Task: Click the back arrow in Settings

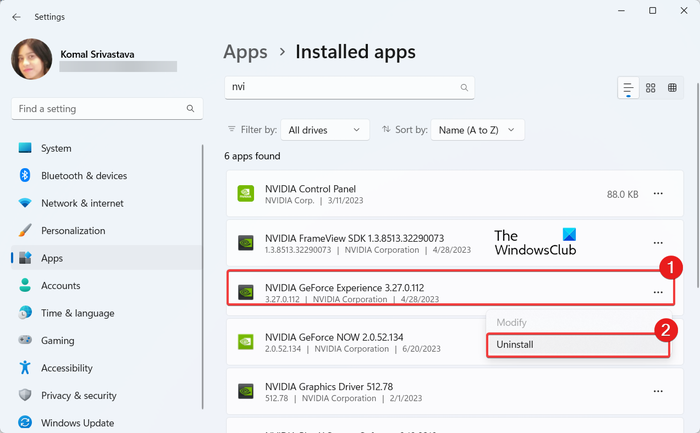Action: 16,16
